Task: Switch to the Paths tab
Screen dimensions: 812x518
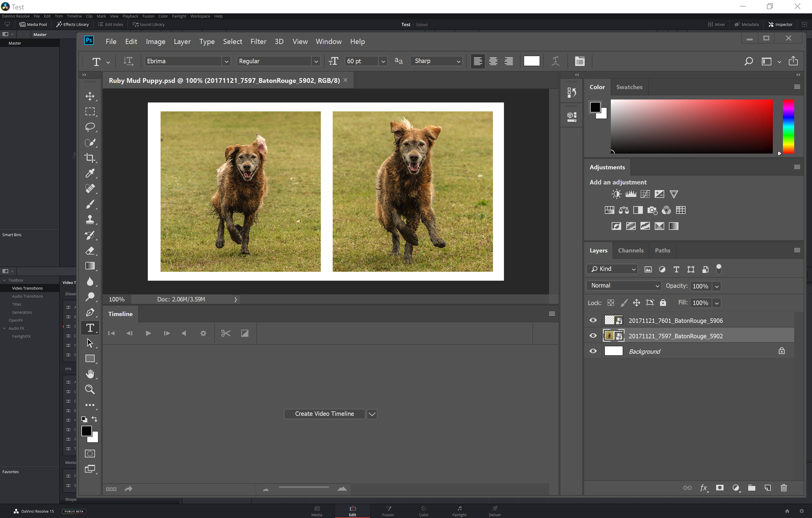Action: 662,250
